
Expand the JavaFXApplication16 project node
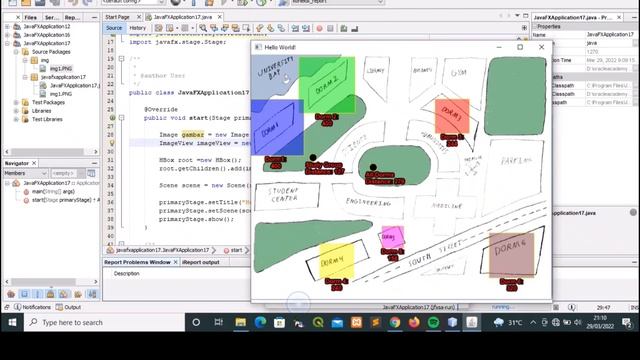pyautogui.click(x=7, y=35)
